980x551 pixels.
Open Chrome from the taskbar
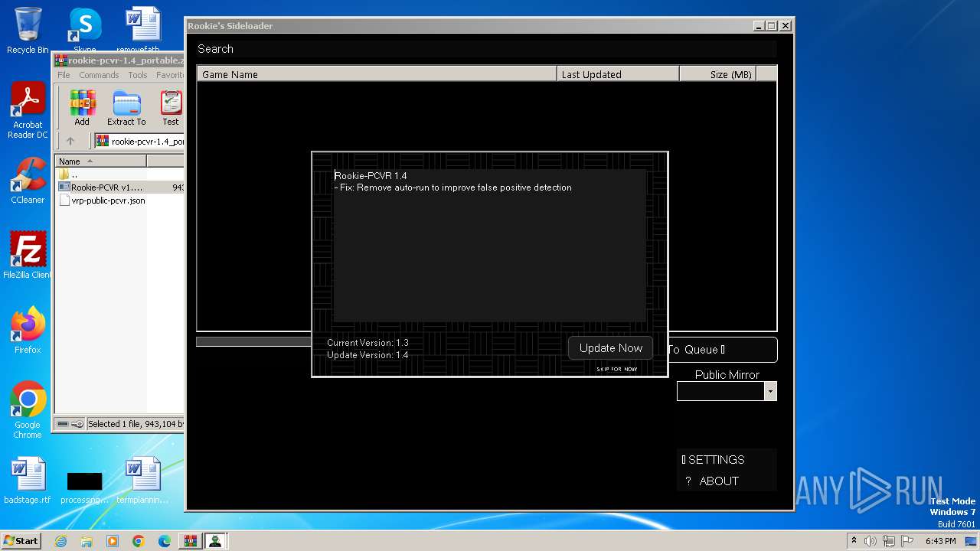pos(139,541)
